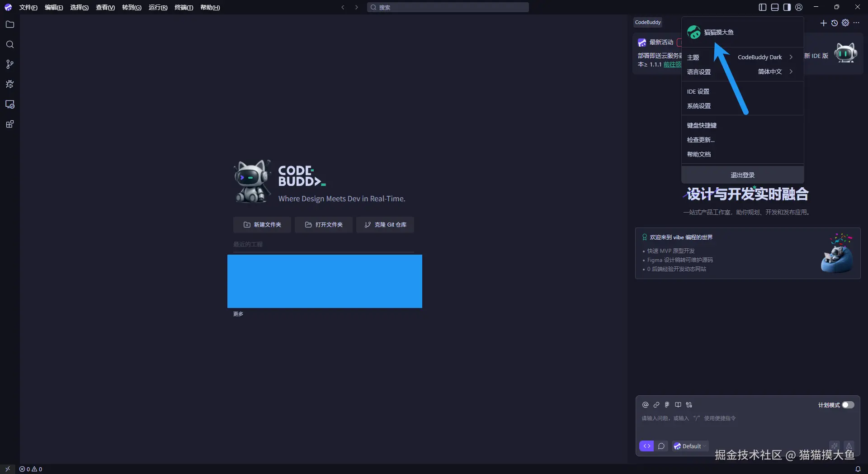Click the book knowledge icon in chat input
868x474 pixels.
[x=678, y=405]
